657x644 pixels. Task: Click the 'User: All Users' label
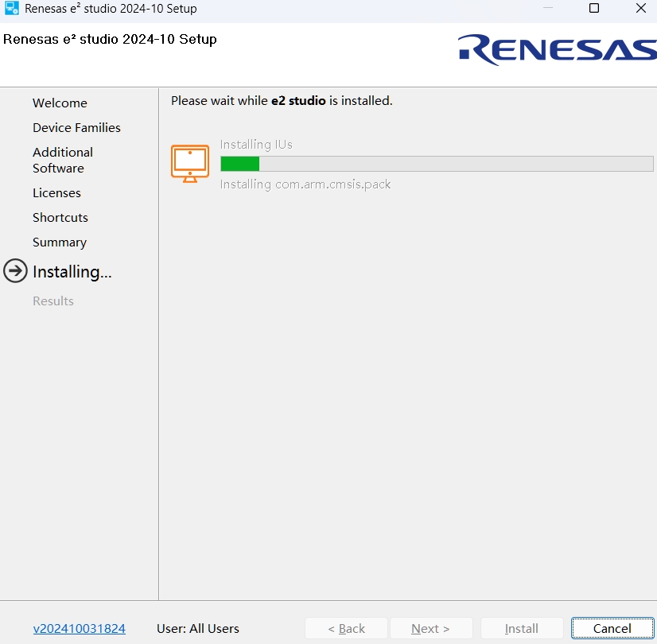coord(198,628)
